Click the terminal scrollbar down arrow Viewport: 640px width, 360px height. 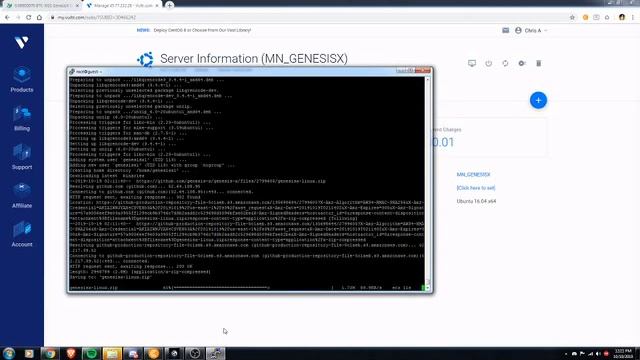click(428, 288)
